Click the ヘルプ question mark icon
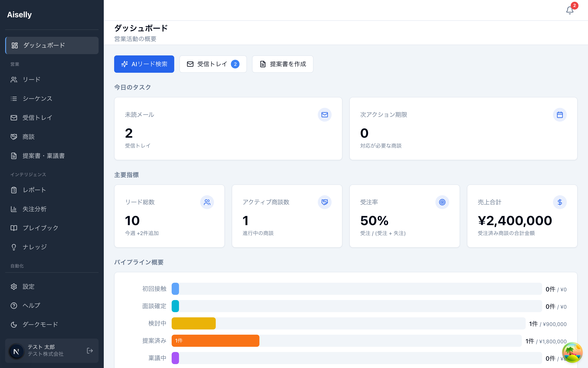 pos(14,305)
